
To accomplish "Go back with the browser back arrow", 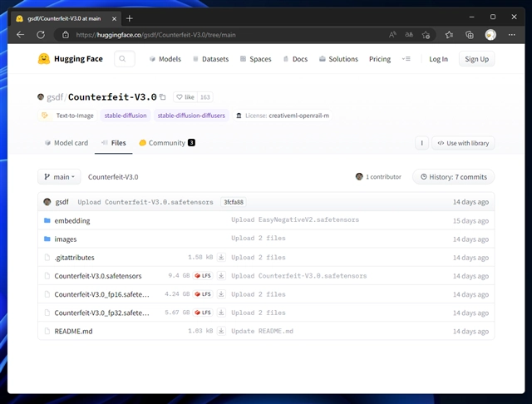I will 20,35.
